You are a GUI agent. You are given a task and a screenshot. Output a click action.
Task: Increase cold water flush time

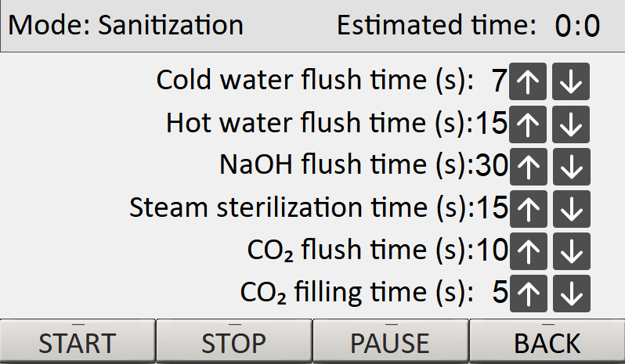(x=529, y=81)
